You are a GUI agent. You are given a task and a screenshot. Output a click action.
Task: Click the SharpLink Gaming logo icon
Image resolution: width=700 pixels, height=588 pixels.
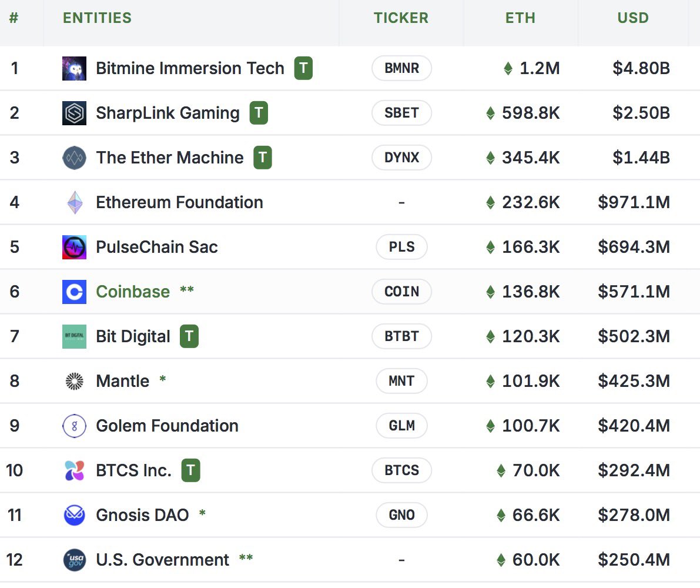[74, 113]
